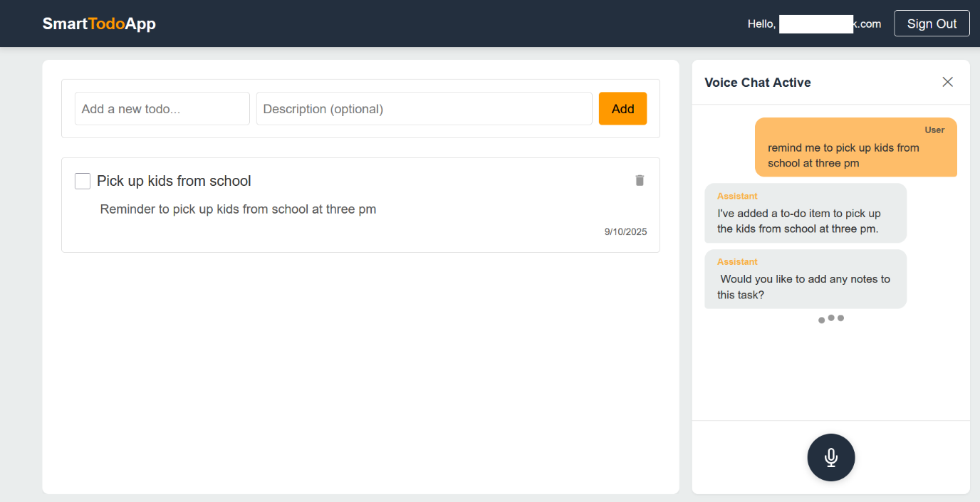Click the User label in the orange bubble

point(934,130)
